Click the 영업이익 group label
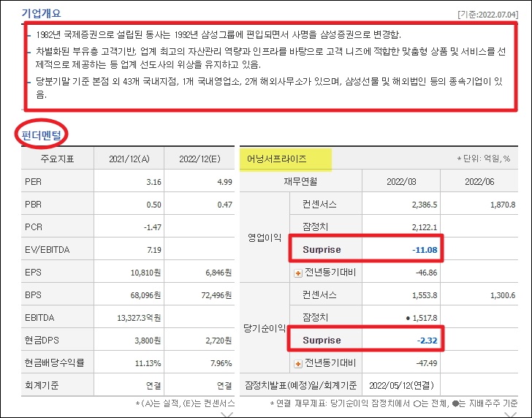Image resolution: width=532 pixels, height=418 pixels. pos(265,237)
